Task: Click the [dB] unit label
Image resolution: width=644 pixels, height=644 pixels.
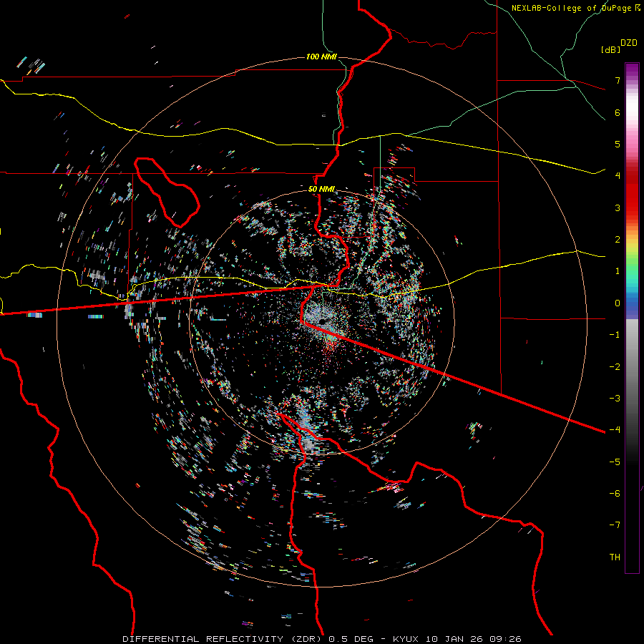Action: 610,49
